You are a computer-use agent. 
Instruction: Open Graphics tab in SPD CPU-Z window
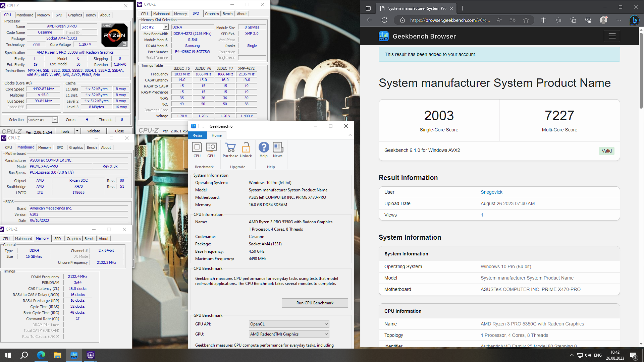click(x=212, y=14)
